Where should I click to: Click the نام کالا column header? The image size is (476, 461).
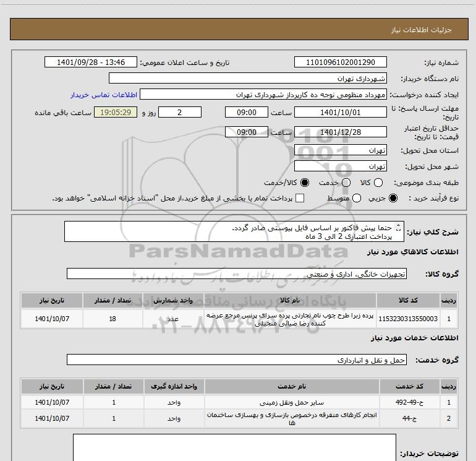click(x=290, y=300)
